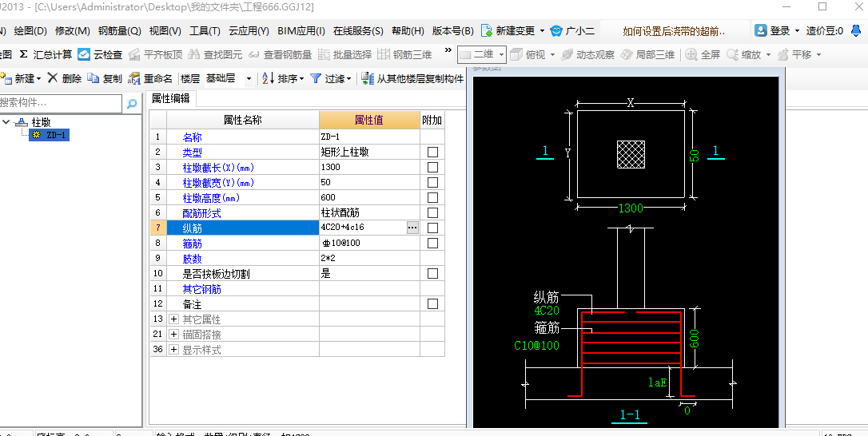This screenshot has width=868, height=436.
Task: Open the 在线服务(S) menu
Action: click(x=358, y=31)
